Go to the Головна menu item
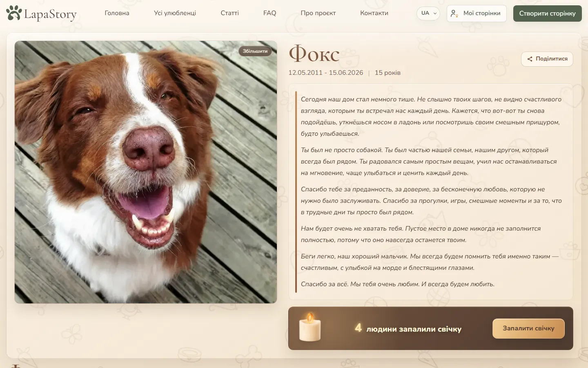The width and height of the screenshot is (588, 368). click(x=117, y=13)
